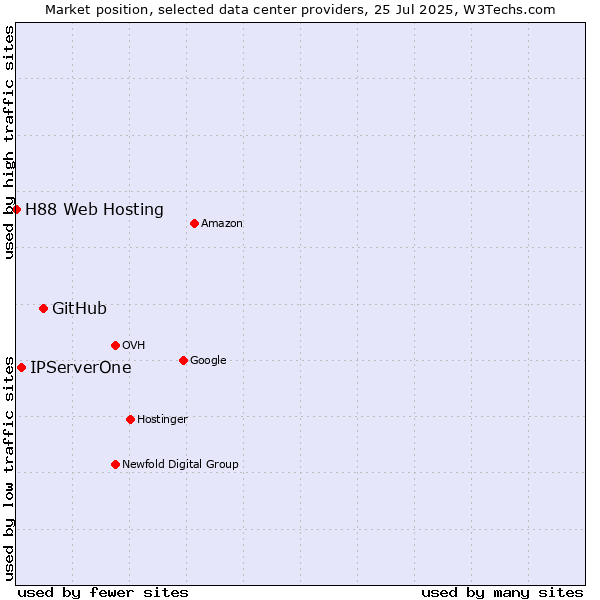Click the Hostinger red data point
The width and height of the screenshot is (600, 600).
click(130, 420)
